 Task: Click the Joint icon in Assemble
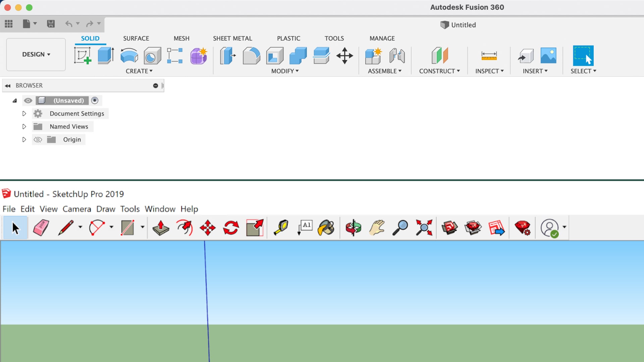click(397, 56)
